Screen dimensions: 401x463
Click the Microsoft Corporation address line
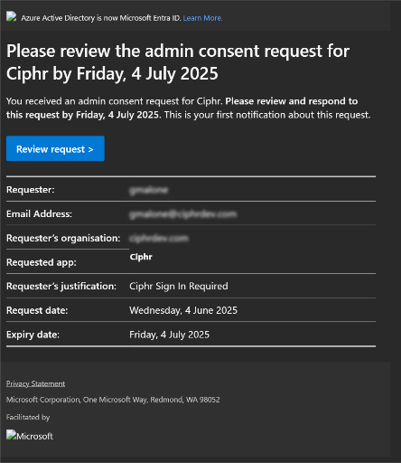113,400
